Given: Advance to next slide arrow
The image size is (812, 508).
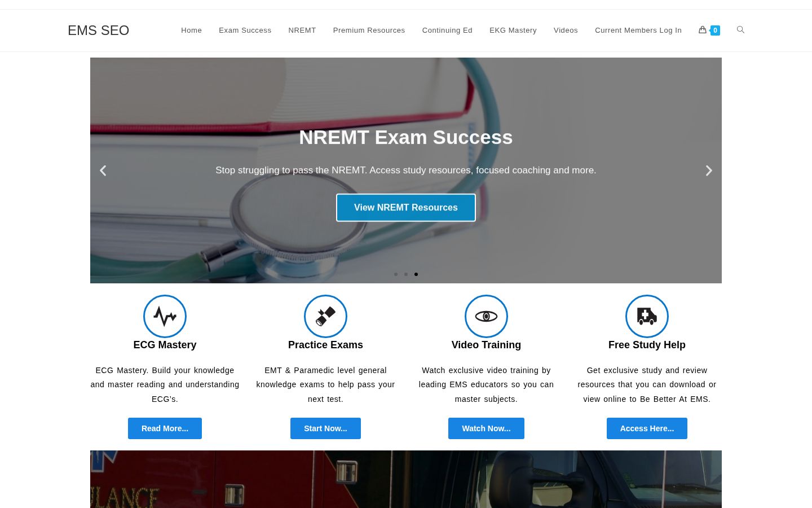Looking at the screenshot, I should (x=709, y=170).
